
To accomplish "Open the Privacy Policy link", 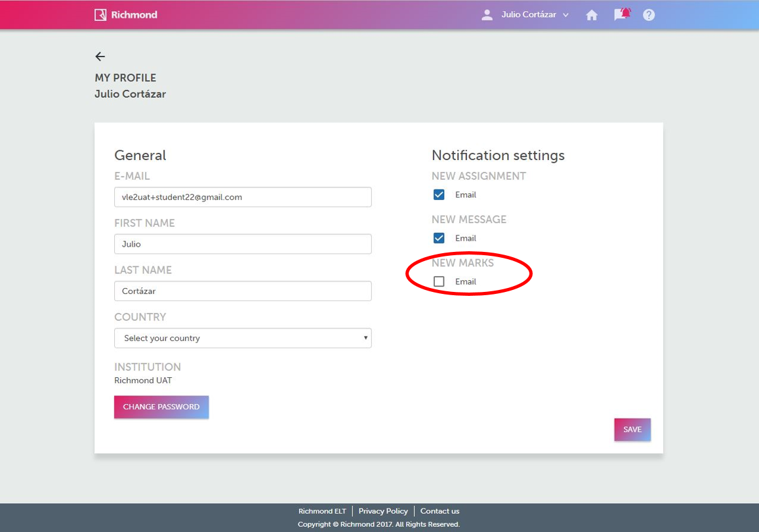I will 383,511.
